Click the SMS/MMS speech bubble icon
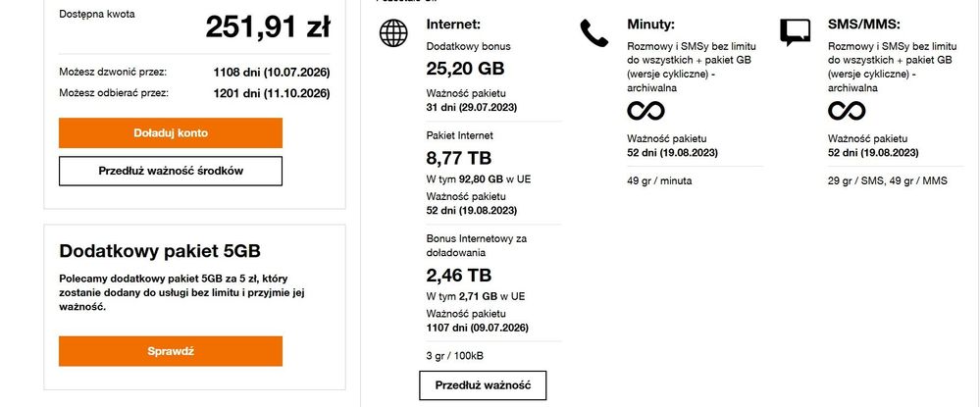This screenshot has width=980, height=407. pos(795,33)
